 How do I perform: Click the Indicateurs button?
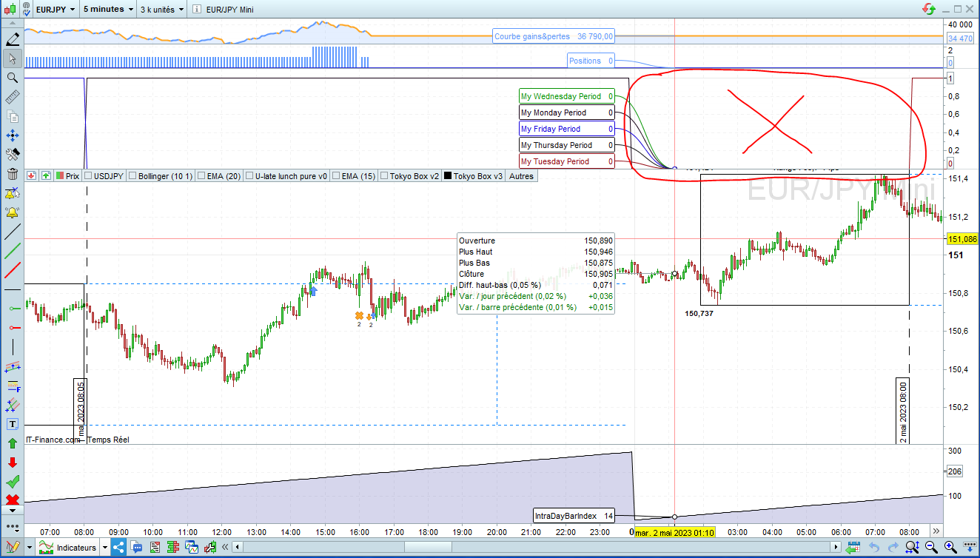tap(68, 548)
